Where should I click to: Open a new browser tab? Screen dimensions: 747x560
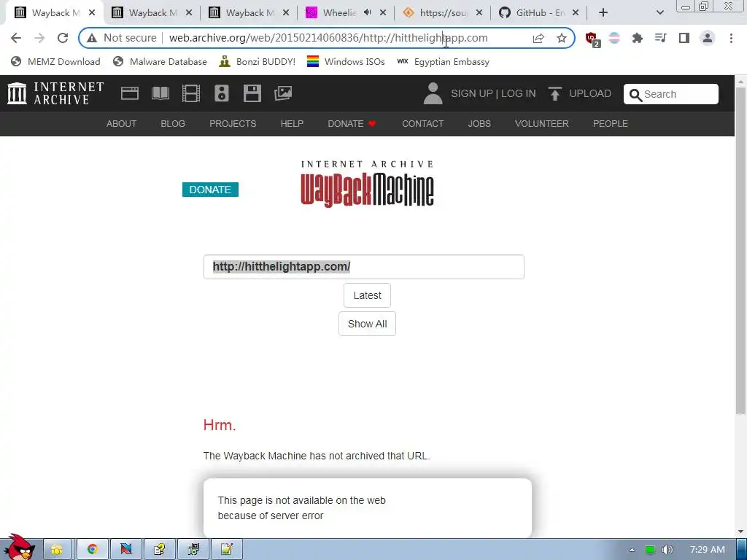pyautogui.click(x=603, y=13)
